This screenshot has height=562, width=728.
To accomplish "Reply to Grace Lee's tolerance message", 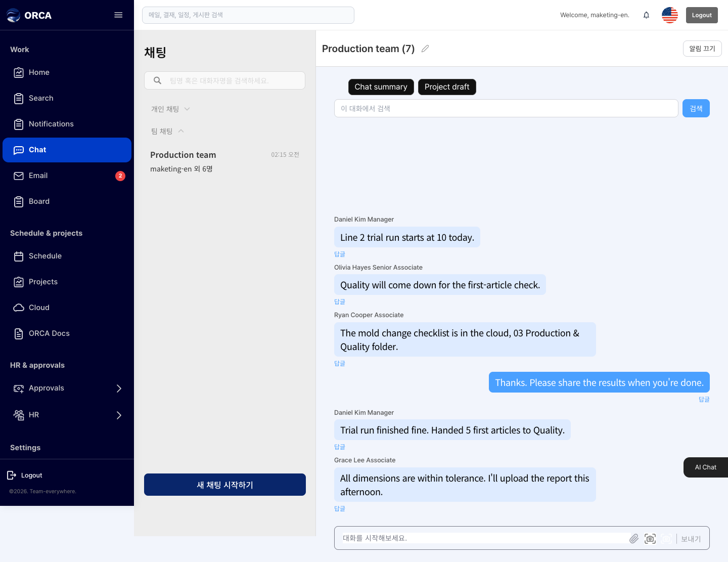I will point(340,508).
